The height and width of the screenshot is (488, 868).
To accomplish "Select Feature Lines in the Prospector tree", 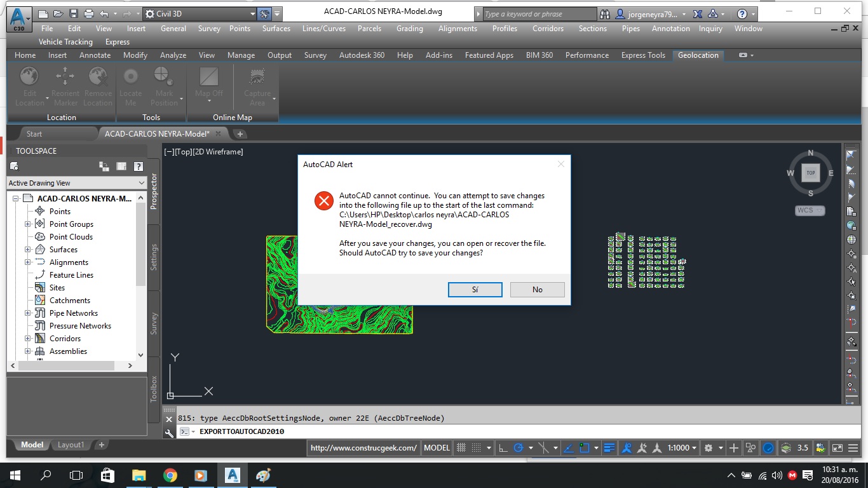I will [x=71, y=275].
